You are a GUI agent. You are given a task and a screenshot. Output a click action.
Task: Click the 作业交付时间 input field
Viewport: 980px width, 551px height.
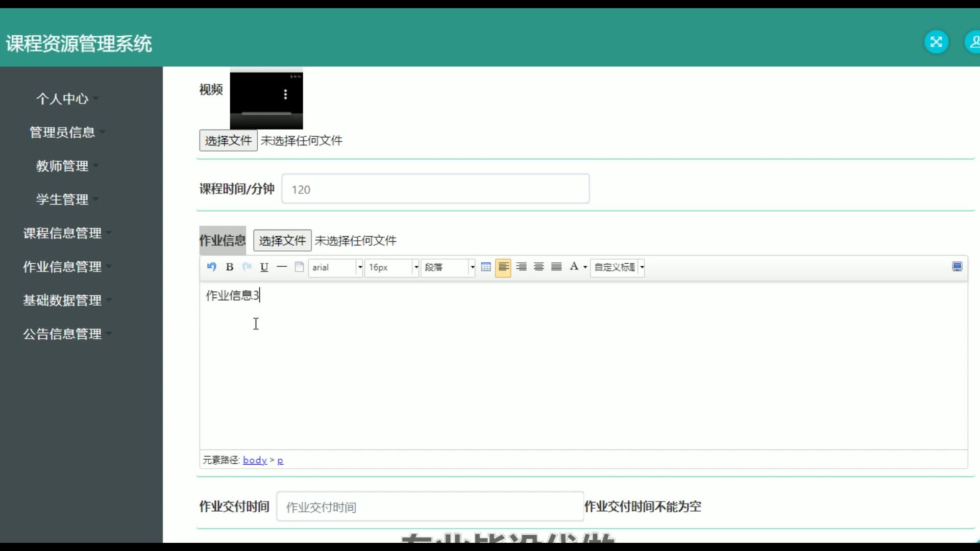coord(430,507)
